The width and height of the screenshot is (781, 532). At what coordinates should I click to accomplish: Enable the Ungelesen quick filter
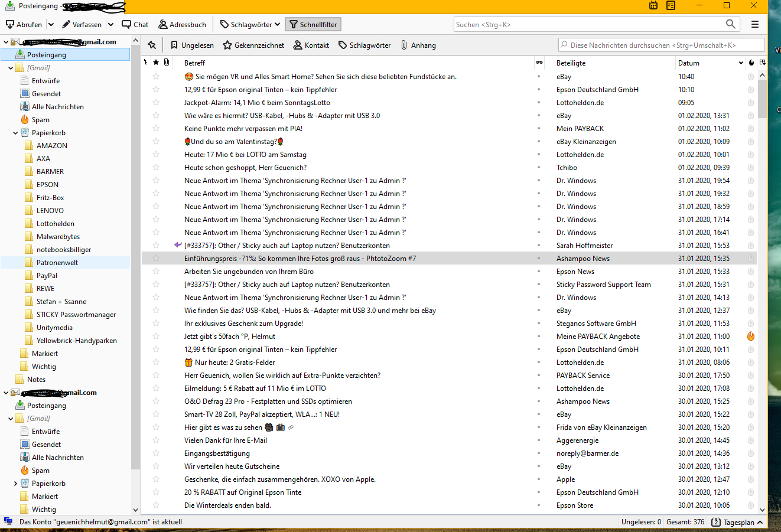point(192,45)
